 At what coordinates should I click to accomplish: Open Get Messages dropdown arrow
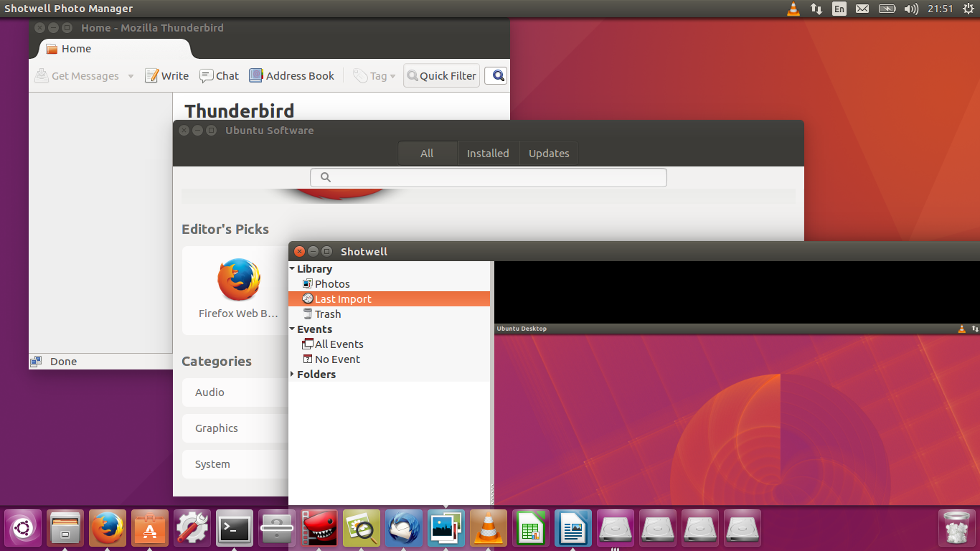[131, 76]
